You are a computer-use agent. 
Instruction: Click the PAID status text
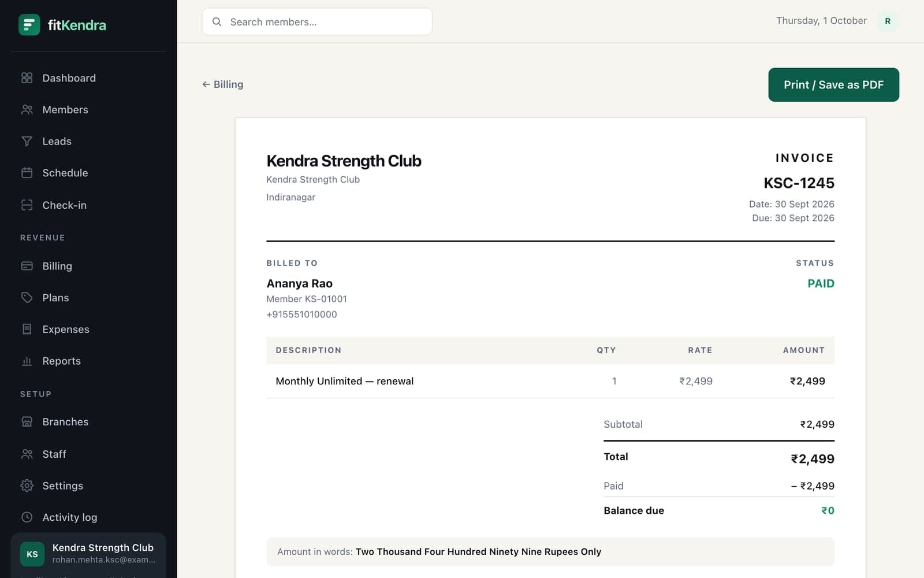[x=821, y=284]
